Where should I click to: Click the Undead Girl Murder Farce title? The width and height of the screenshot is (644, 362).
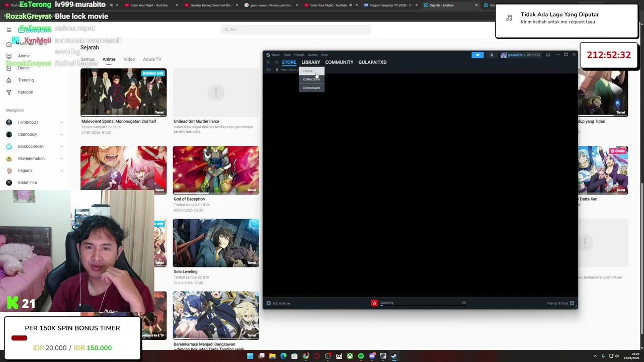tap(196, 121)
